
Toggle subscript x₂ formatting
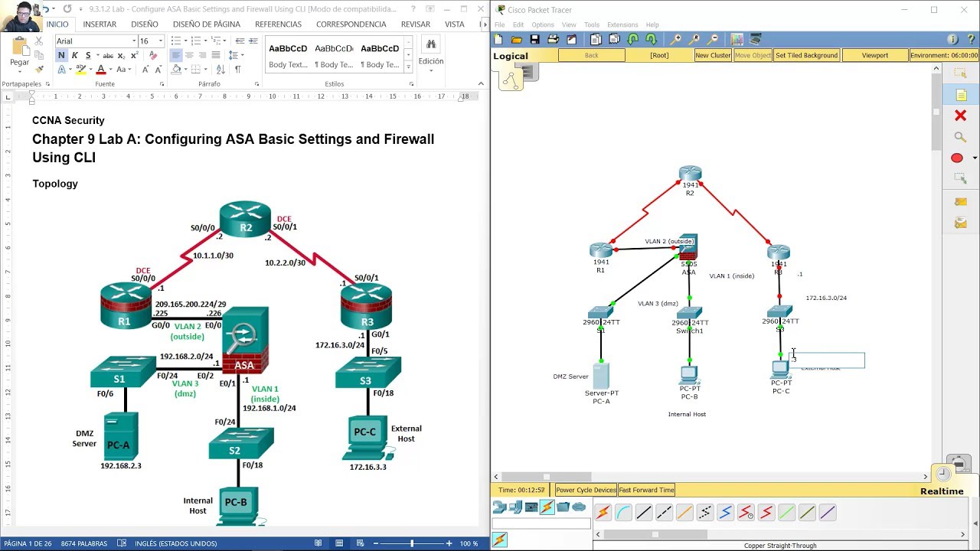click(122, 55)
